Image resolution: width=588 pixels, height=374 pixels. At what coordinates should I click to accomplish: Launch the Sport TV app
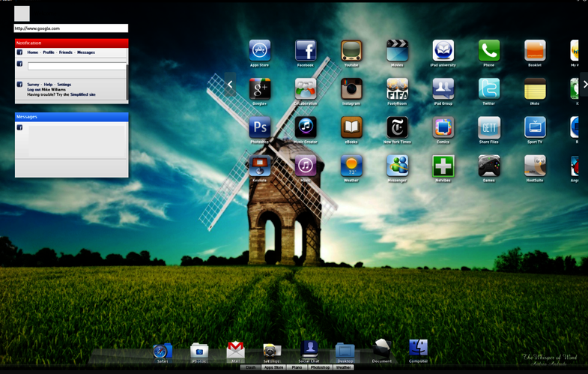535,127
